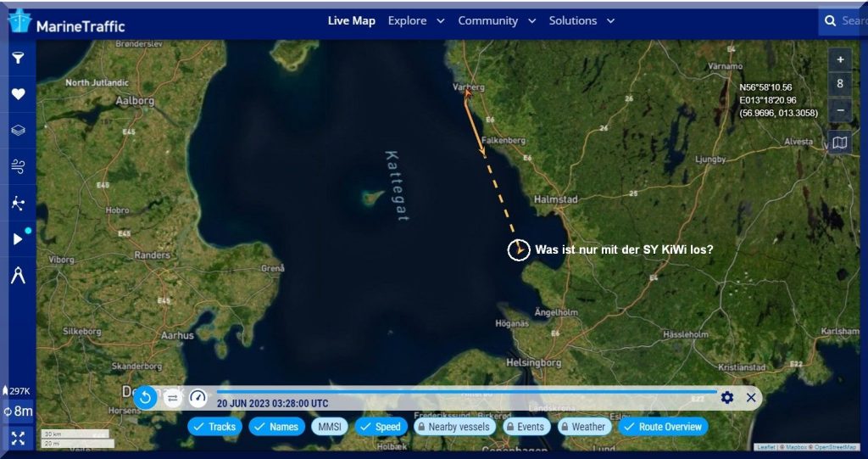This screenshot has height=459, width=868.
Task: Toggle the Names option
Action: [x=275, y=427]
